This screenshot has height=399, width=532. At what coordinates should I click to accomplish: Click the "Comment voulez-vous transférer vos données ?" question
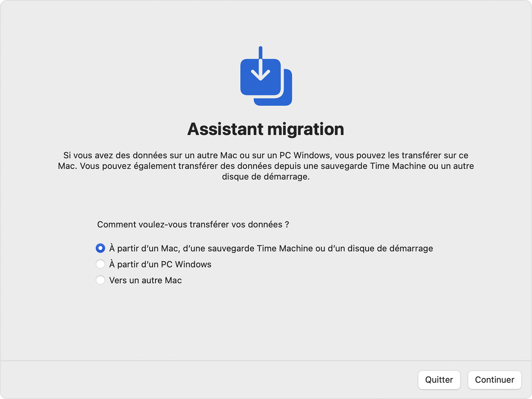[193, 225]
